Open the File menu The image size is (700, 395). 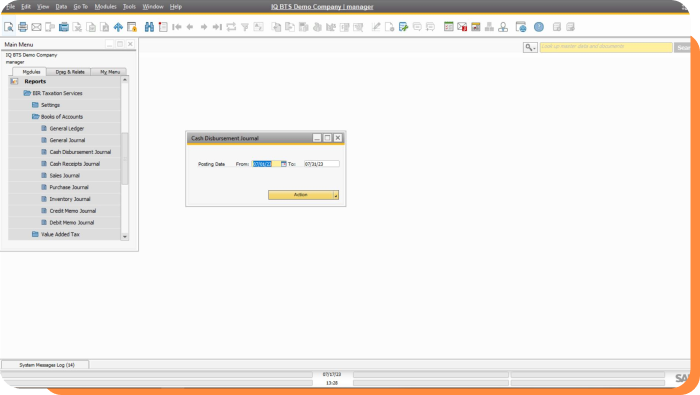[10, 7]
